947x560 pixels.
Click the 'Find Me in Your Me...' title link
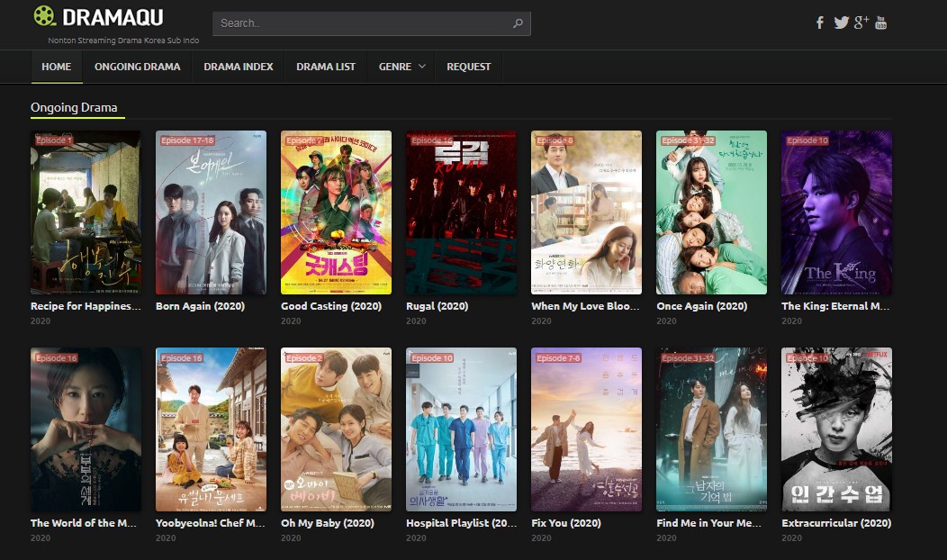(x=709, y=523)
